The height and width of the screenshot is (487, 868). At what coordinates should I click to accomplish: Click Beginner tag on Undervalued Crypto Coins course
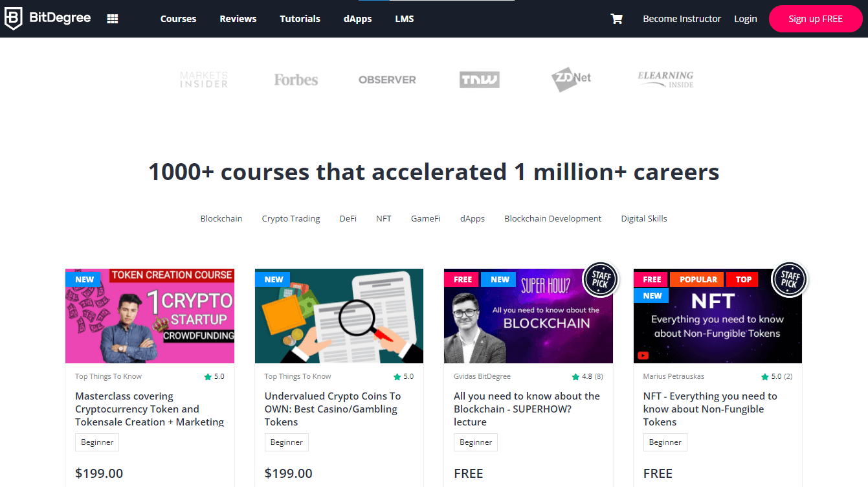pos(287,442)
